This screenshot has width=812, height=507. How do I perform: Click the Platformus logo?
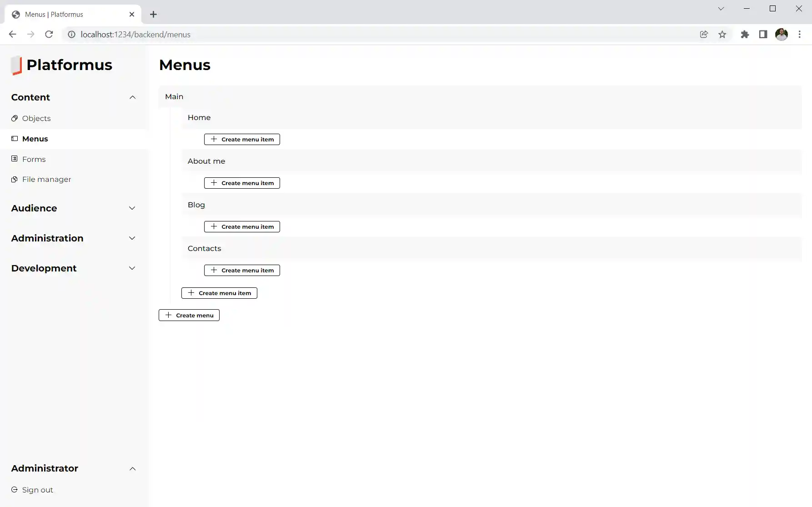click(61, 65)
